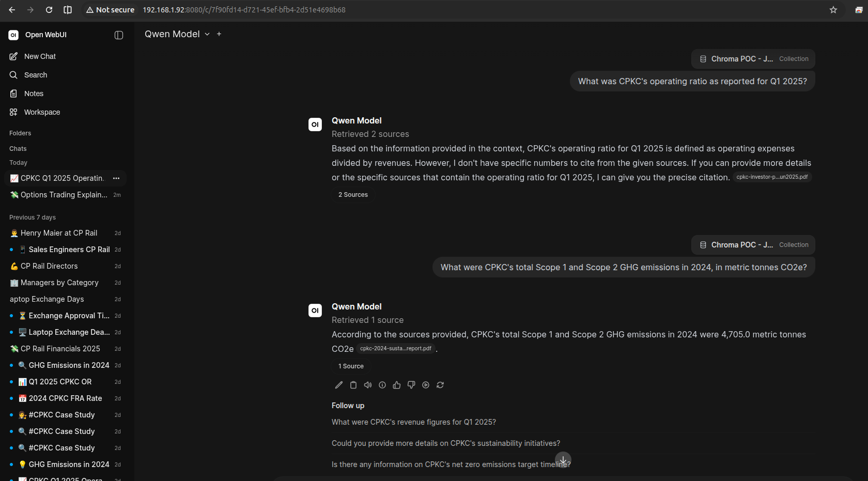
Task: Ask the follow-up about net zero emissions target
Action: tap(451, 464)
